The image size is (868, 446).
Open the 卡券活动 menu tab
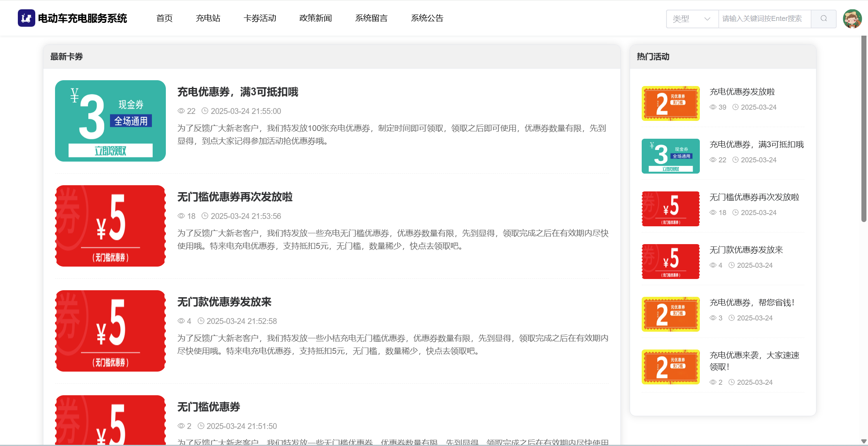click(260, 18)
